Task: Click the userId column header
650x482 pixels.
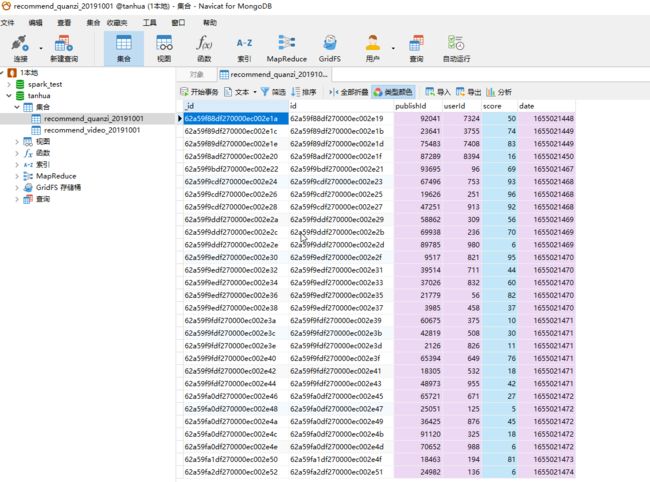Action: (461, 106)
